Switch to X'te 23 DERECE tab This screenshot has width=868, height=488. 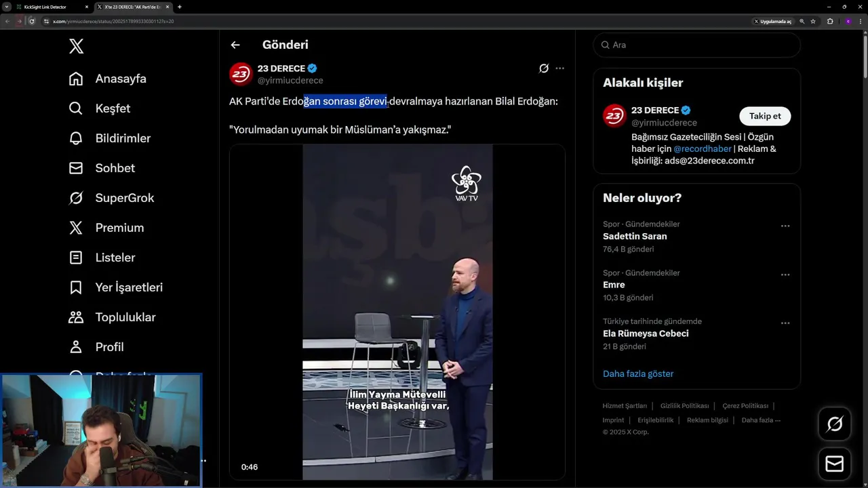(133, 7)
